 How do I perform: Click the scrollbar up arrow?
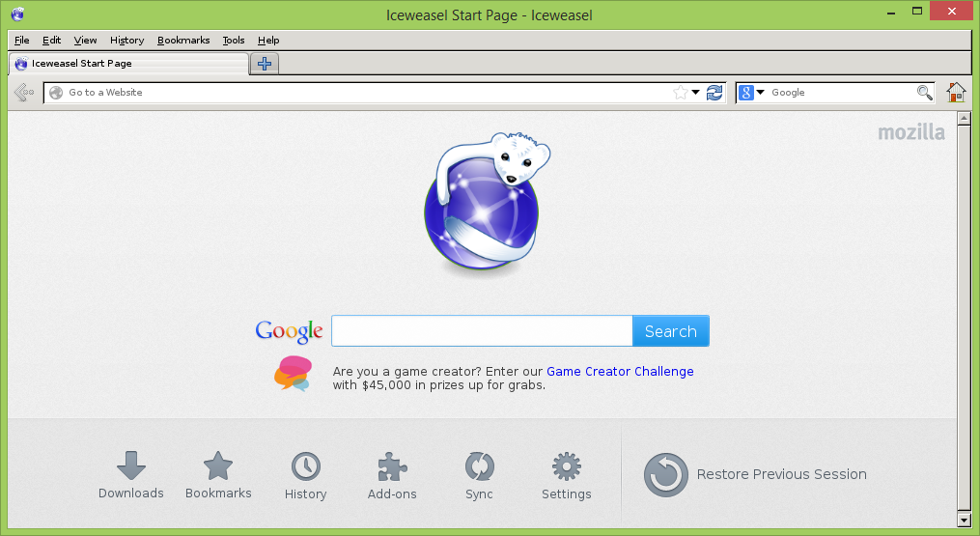click(964, 118)
